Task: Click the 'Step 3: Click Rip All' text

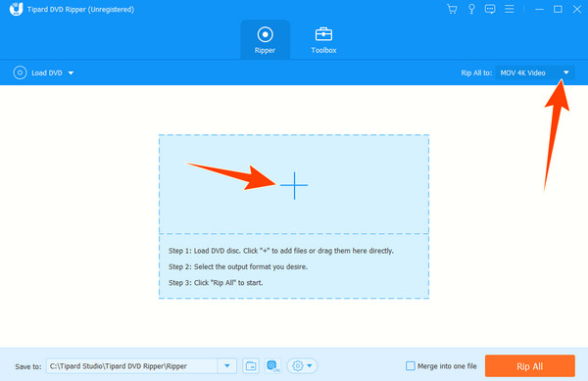Action: point(216,283)
